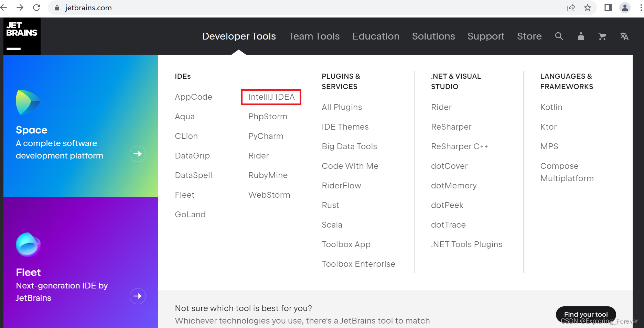The height and width of the screenshot is (328, 644).
Task: Open the site search icon
Action: pyautogui.click(x=559, y=36)
